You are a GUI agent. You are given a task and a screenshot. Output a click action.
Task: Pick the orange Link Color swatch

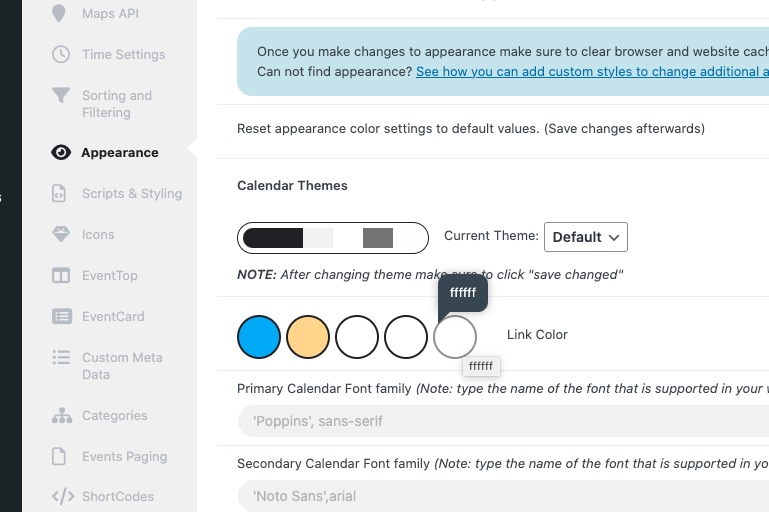(308, 337)
